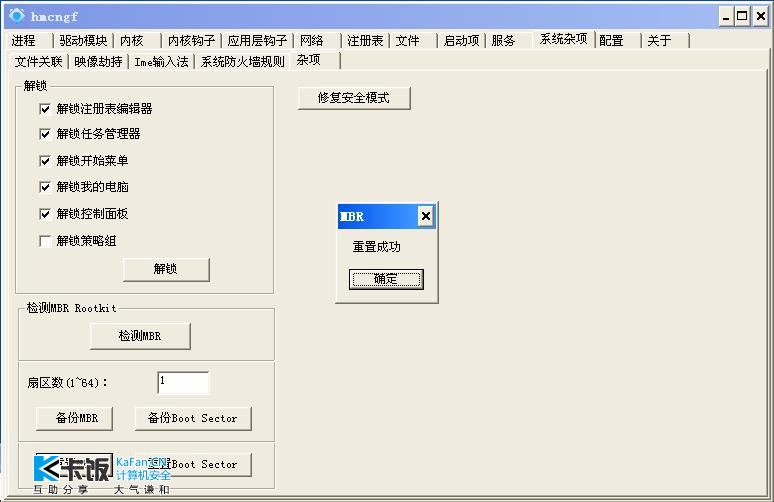Switch to the 进程 tab
774x502 pixels.
24,41
